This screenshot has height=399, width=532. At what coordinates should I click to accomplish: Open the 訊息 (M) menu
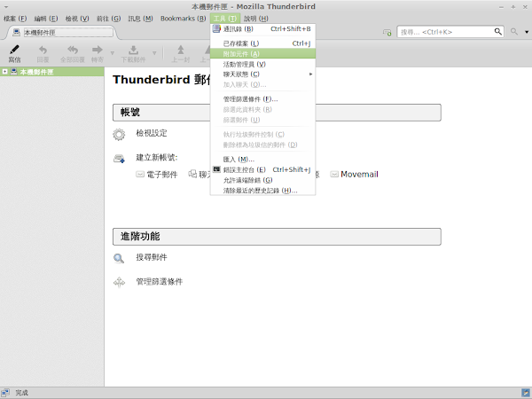point(140,19)
